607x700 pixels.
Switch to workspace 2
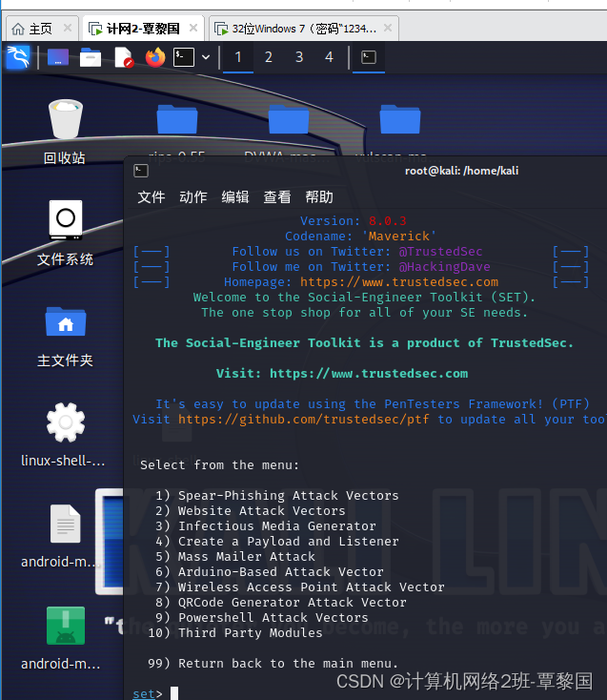269,57
